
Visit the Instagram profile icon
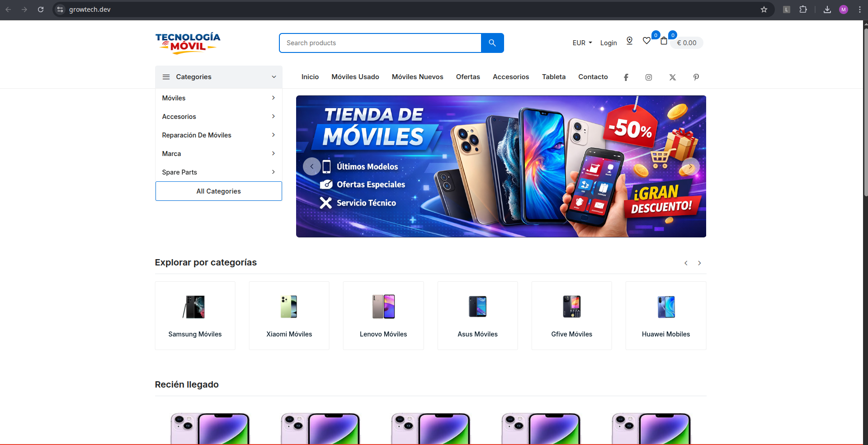pos(649,77)
